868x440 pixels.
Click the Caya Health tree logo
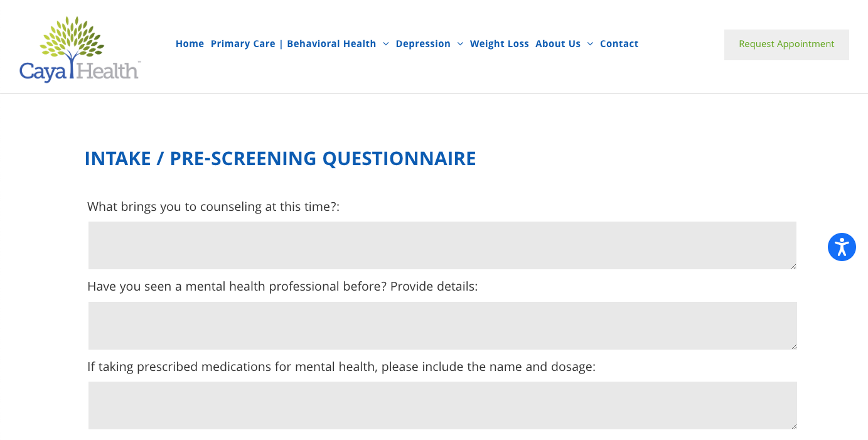click(x=72, y=38)
